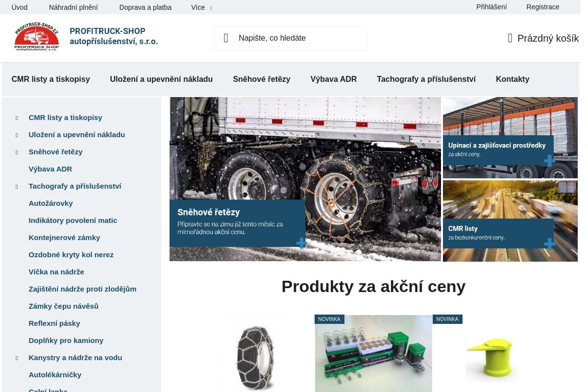Select Kanystry a nádrže na vodu category
The height and width of the screenshot is (392, 588).
[x=75, y=358]
